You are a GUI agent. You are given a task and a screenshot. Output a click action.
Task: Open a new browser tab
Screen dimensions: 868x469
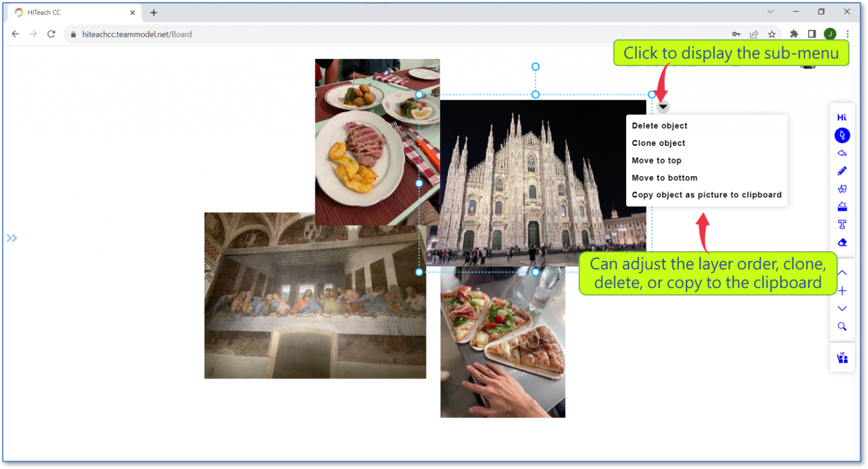coord(154,12)
